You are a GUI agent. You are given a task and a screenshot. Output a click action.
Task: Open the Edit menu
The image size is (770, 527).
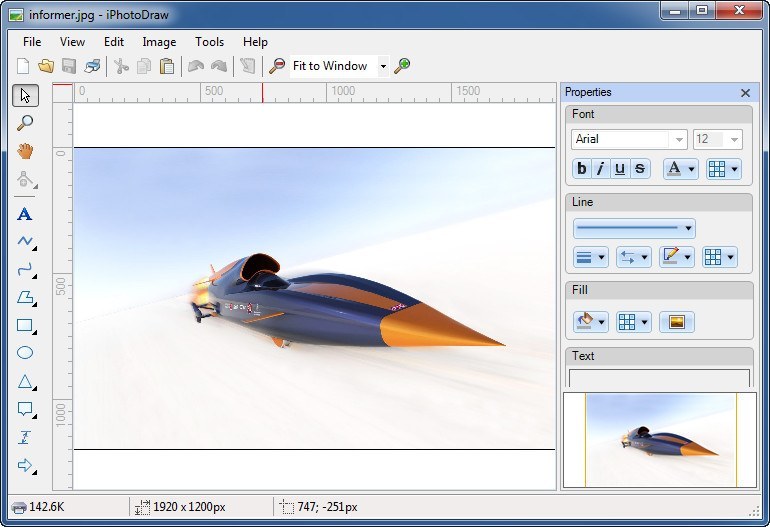[x=113, y=42]
